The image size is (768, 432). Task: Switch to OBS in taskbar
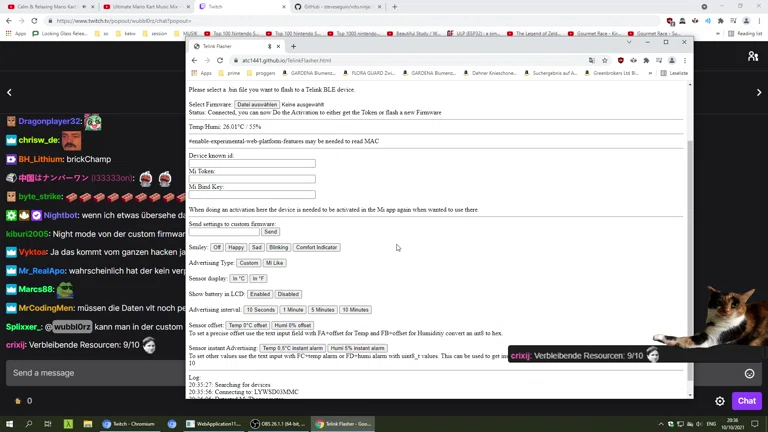pos(278,424)
